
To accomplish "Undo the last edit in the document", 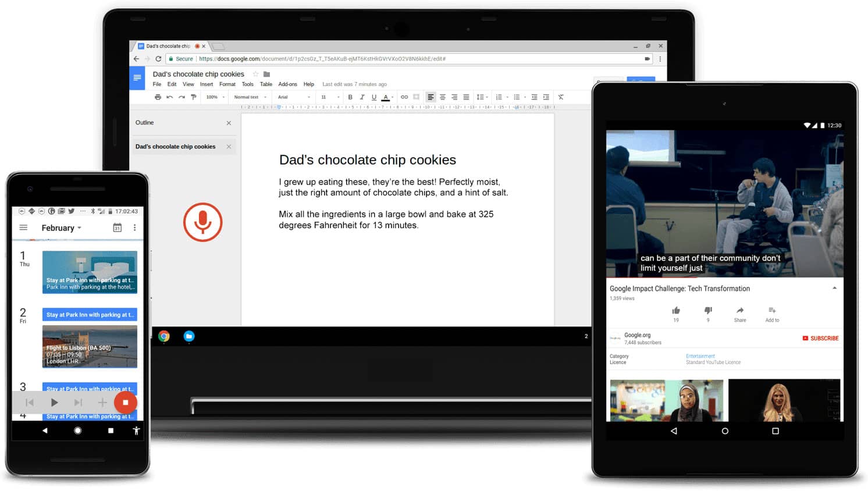I will (x=169, y=97).
